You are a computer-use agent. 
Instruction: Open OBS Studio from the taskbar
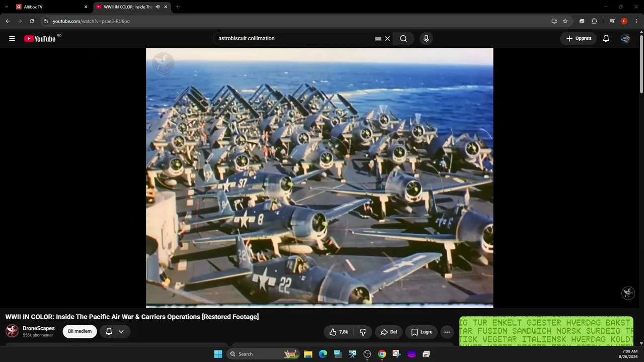(367, 354)
